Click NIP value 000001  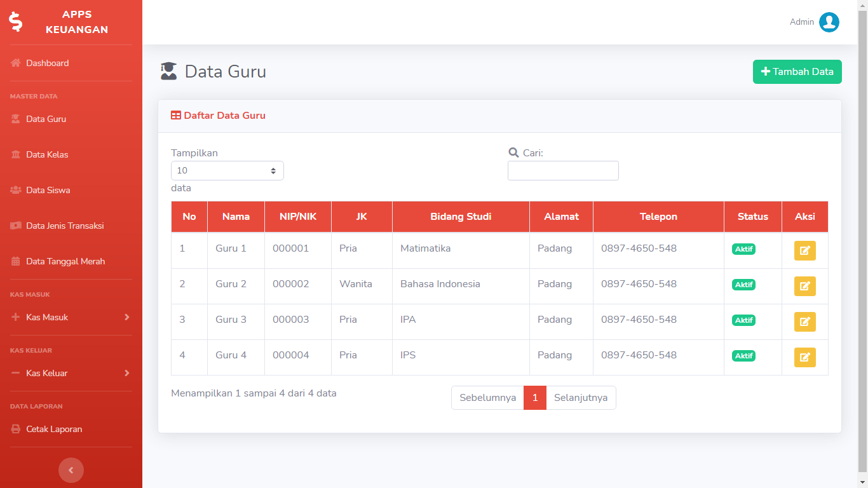tap(291, 248)
